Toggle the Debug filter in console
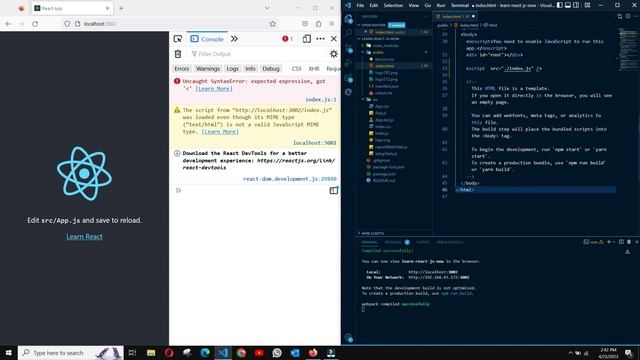Image resolution: width=640 pixels, height=360 pixels. click(x=271, y=69)
